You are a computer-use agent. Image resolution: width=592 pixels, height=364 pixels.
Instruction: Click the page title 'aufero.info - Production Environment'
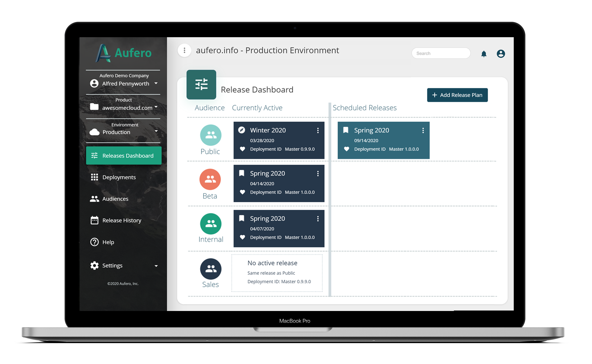click(x=268, y=50)
